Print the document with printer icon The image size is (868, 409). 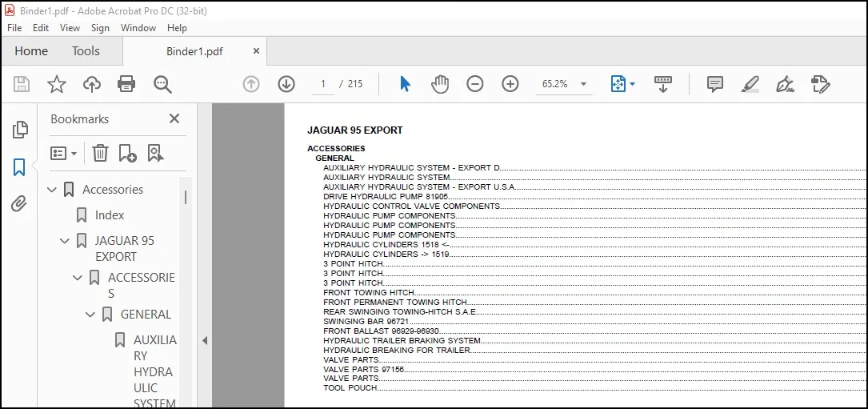(x=126, y=84)
